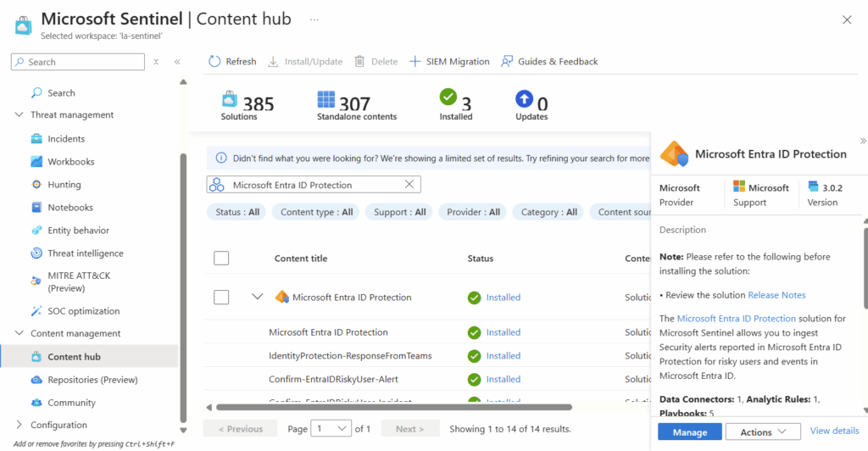The height and width of the screenshot is (451, 868).
Task: Tick the Microsoft Entra ID Protection solution checkbox
Action: 221,298
